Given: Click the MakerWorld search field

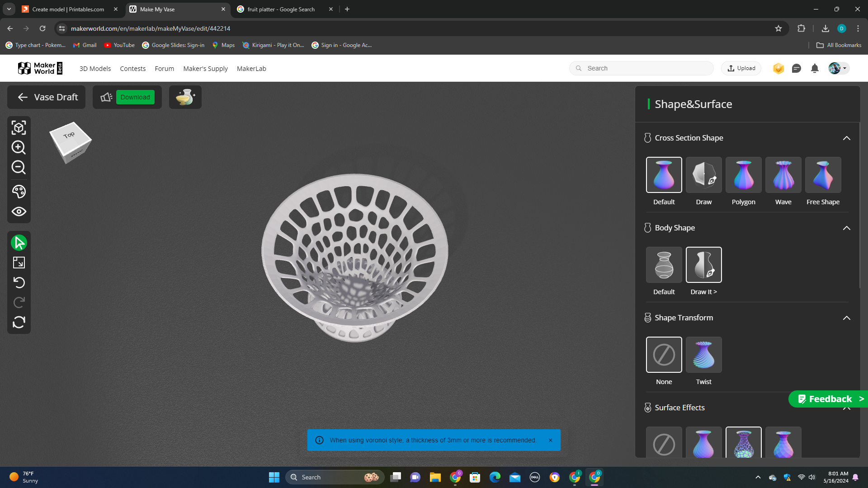Looking at the screenshot, I should (x=641, y=68).
